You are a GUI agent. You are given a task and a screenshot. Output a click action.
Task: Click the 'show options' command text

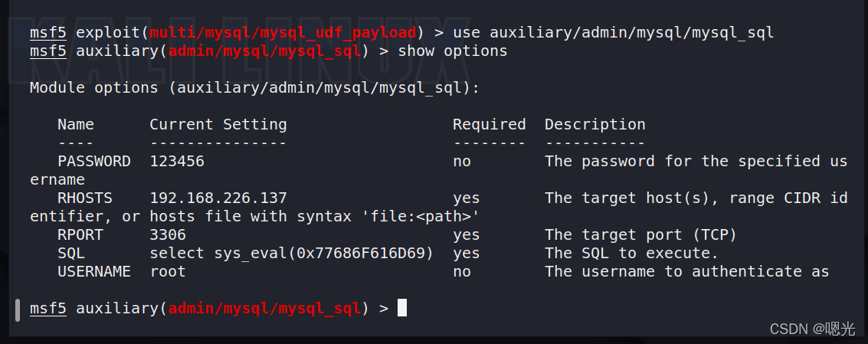click(x=453, y=51)
